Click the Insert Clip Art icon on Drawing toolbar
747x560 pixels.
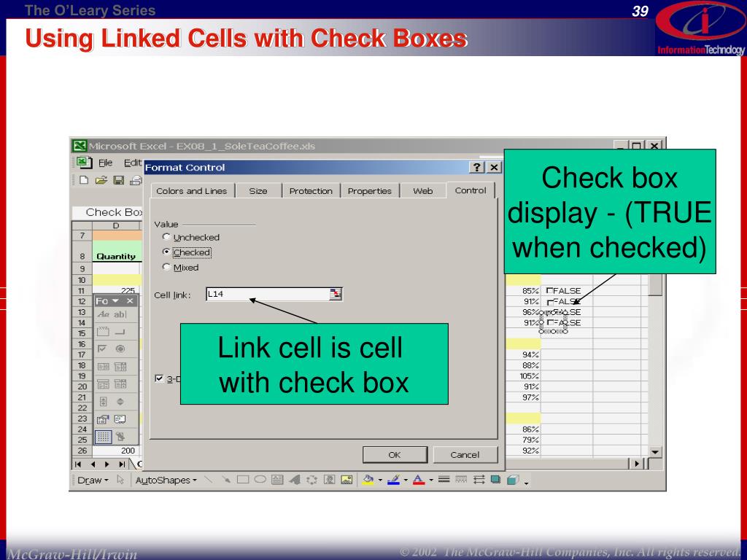point(329,480)
